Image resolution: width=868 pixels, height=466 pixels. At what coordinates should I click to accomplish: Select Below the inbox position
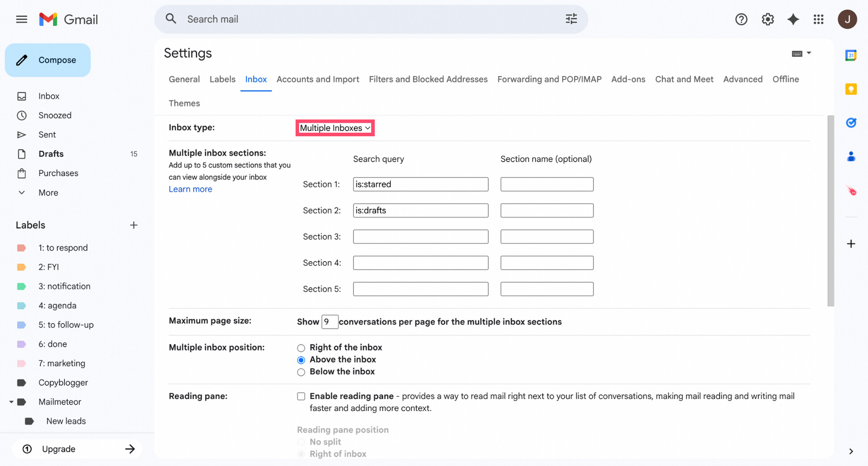pos(301,372)
